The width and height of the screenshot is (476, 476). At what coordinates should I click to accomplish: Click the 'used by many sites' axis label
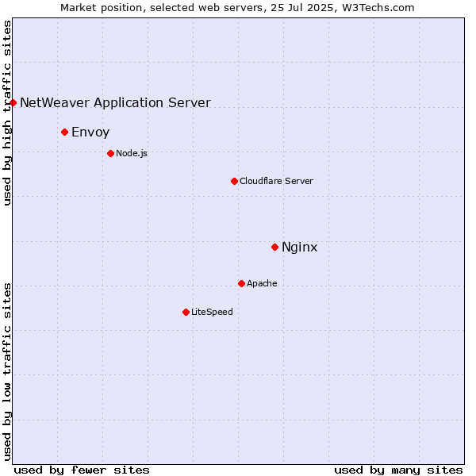(x=398, y=470)
